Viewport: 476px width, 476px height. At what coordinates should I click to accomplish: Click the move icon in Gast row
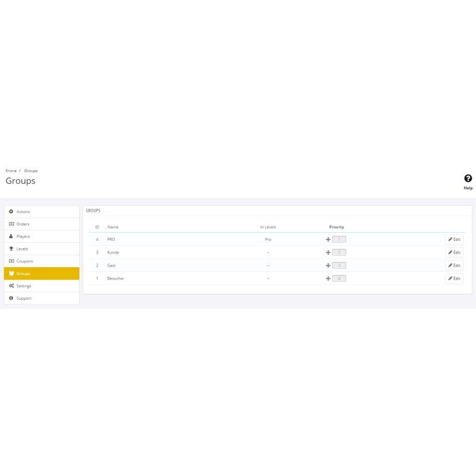(x=328, y=265)
